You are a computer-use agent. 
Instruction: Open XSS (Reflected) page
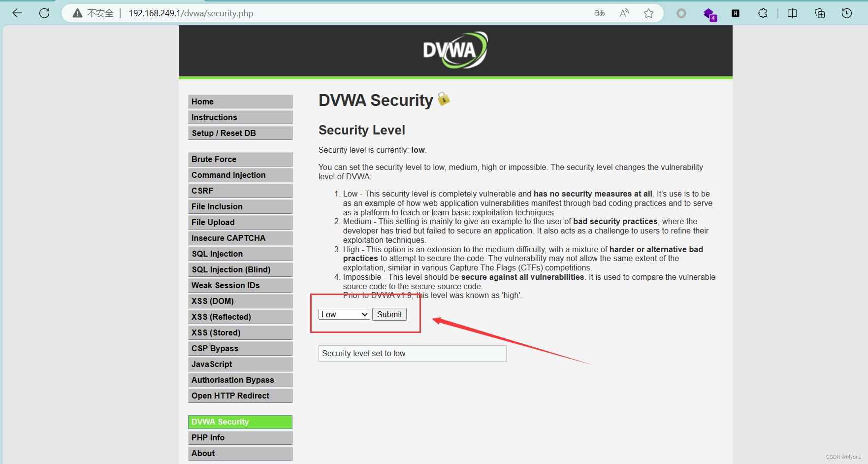pos(240,317)
